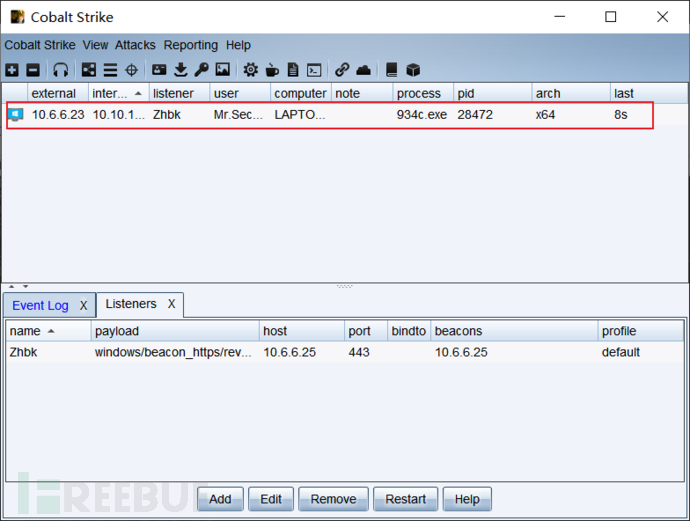Click the 934c.exe process cell

tap(422, 115)
